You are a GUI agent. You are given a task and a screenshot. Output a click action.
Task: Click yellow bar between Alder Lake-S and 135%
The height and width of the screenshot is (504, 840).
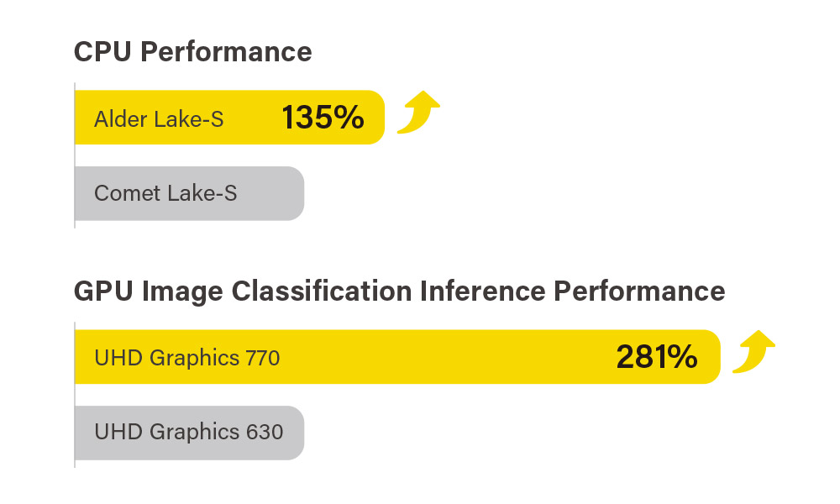252,118
